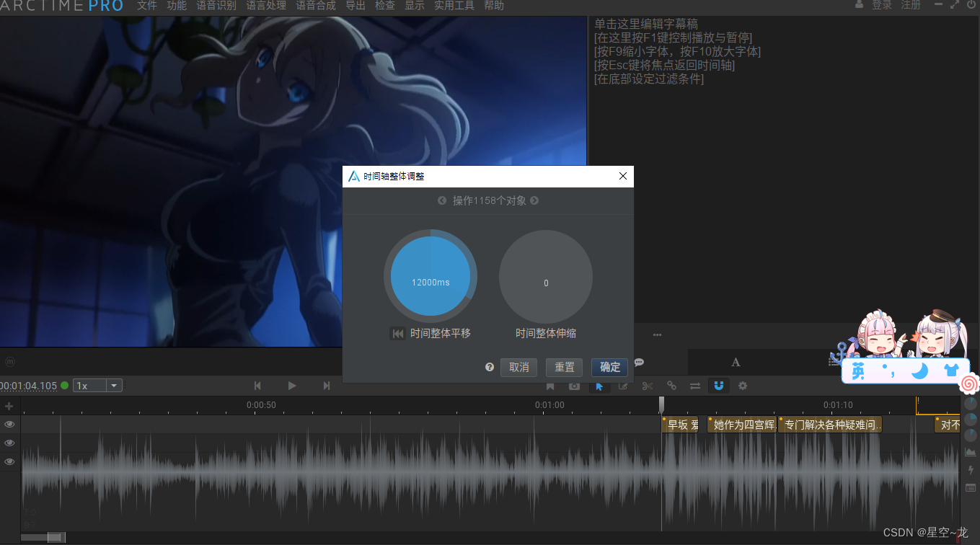Click the first pie dial on right sidebar
Image resolution: width=980 pixels, height=545 pixels.
click(x=971, y=404)
